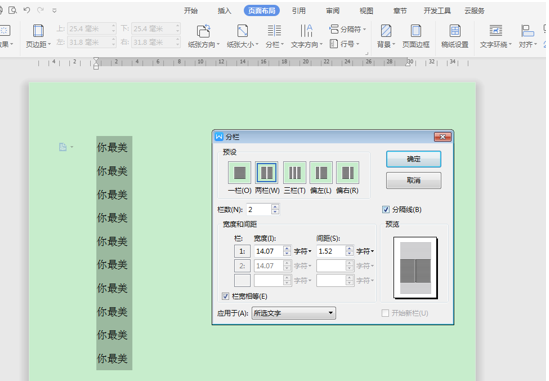The height and width of the screenshot is (381, 549).
Task: Switch to the References ribbon tab
Action: point(299,11)
